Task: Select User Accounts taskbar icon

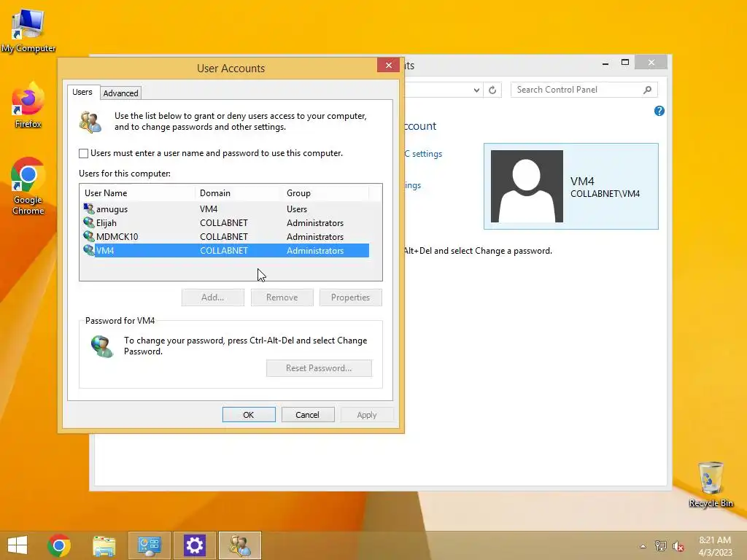Action: pos(239,545)
